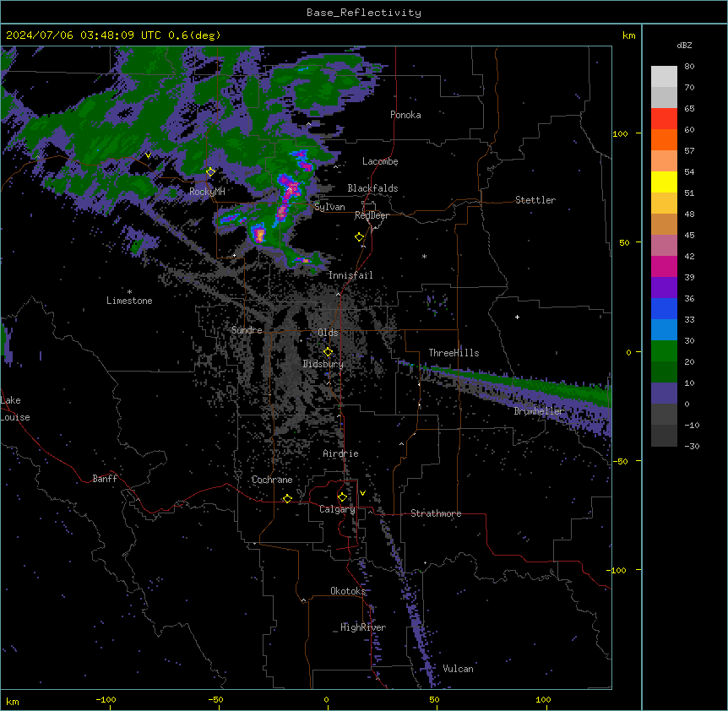The height and width of the screenshot is (711, 728).
Task: Click the Ponoka city label
Action: [405, 115]
